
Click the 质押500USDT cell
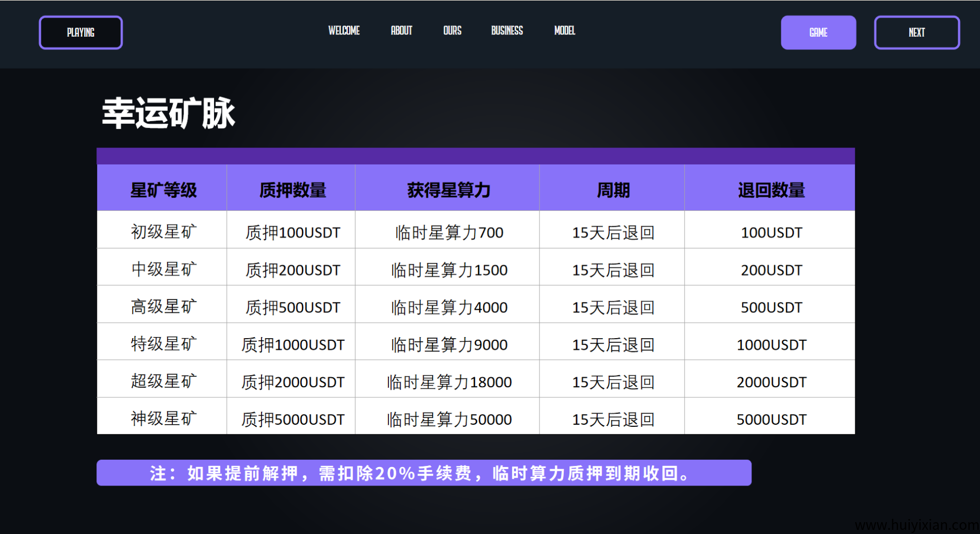point(292,308)
